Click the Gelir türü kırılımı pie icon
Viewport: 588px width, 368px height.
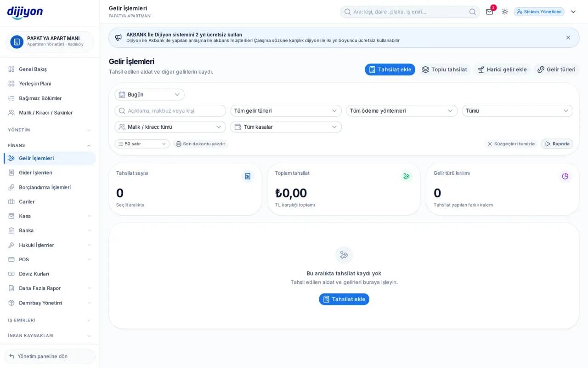pos(565,176)
